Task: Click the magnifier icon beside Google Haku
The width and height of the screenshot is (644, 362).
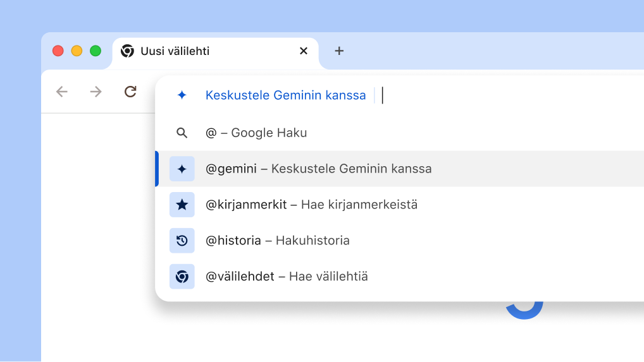Action: click(182, 133)
